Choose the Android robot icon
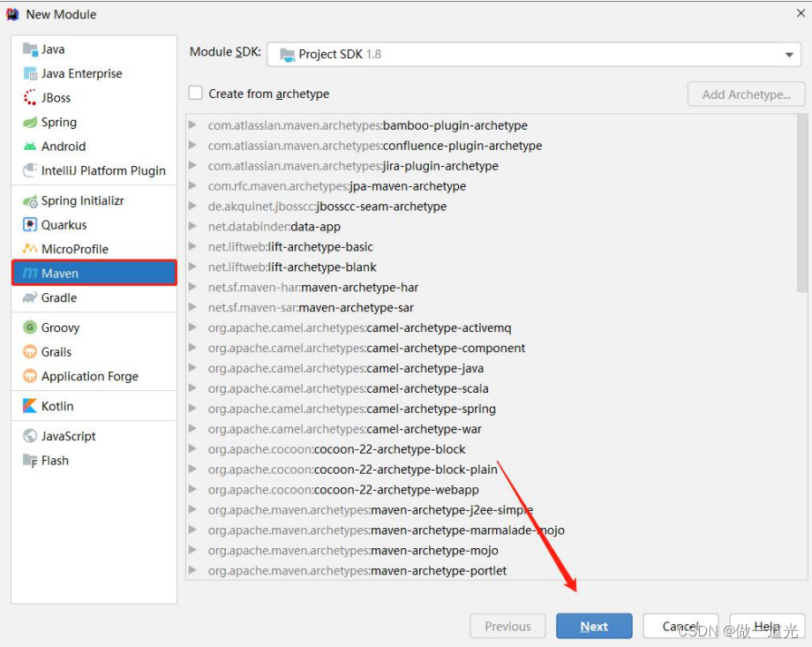The width and height of the screenshot is (812, 647). pyautogui.click(x=30, y=147)
